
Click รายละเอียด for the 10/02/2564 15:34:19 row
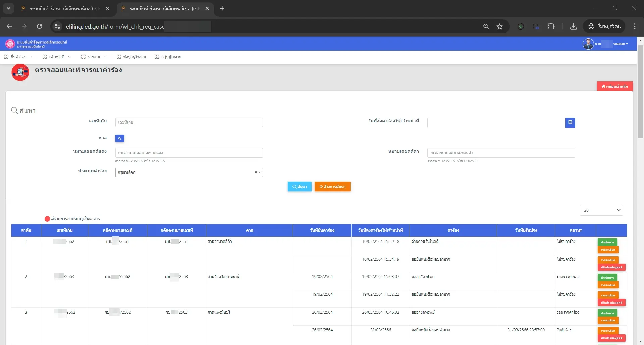point(608,260)
